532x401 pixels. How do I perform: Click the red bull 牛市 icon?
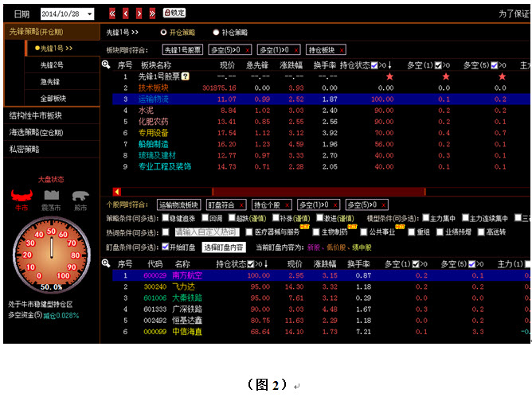point(22,197)
